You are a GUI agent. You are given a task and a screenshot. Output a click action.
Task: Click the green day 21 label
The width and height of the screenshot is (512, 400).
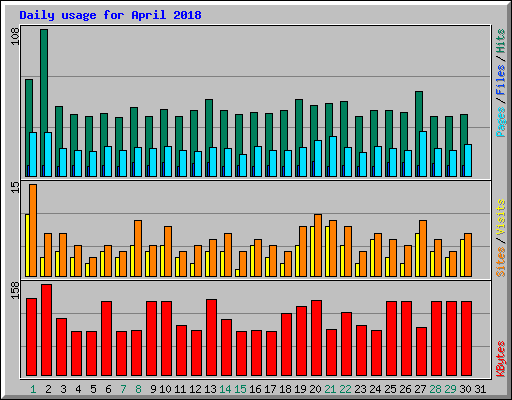[x=330, y=389]
